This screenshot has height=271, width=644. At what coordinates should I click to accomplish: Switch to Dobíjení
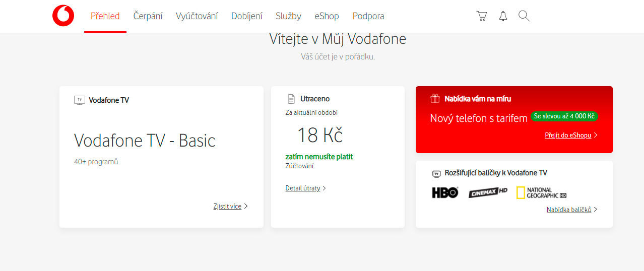(247, 16)
